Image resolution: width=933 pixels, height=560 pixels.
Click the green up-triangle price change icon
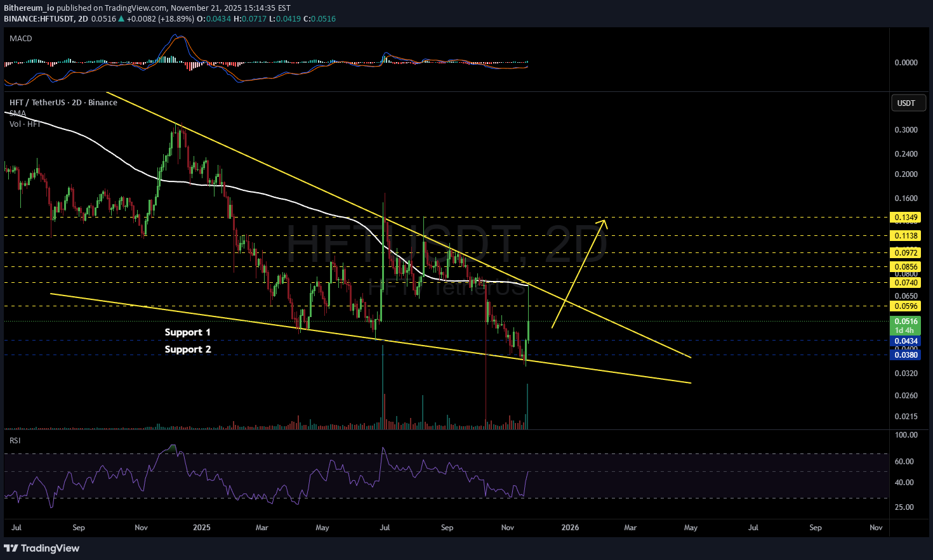tap(121, 19)
